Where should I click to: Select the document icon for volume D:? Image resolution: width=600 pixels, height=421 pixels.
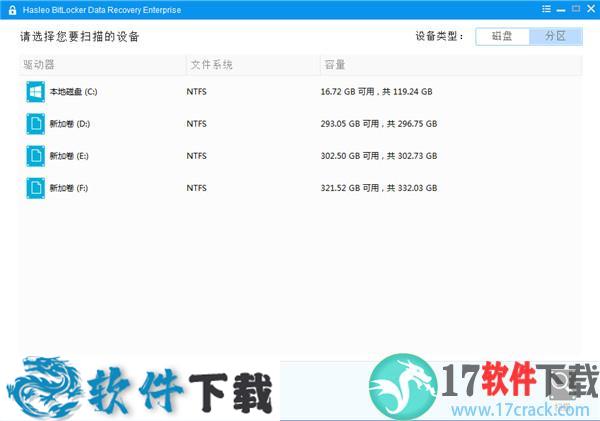(x=36, y=124)
